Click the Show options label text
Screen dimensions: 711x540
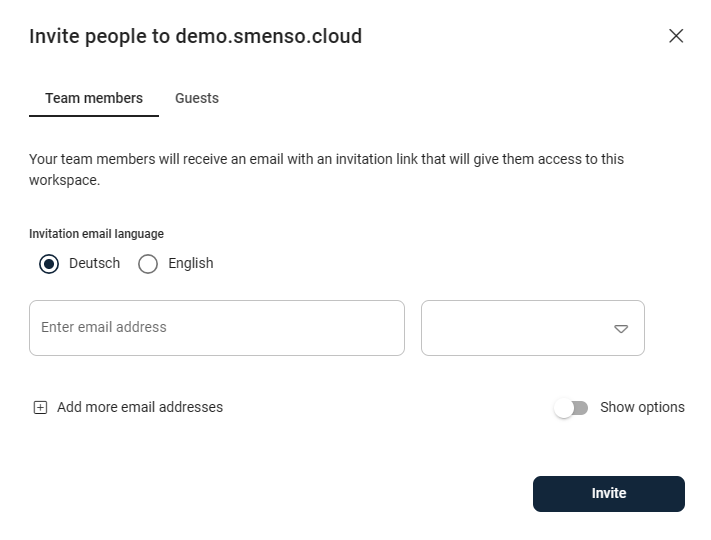[642, 407]
